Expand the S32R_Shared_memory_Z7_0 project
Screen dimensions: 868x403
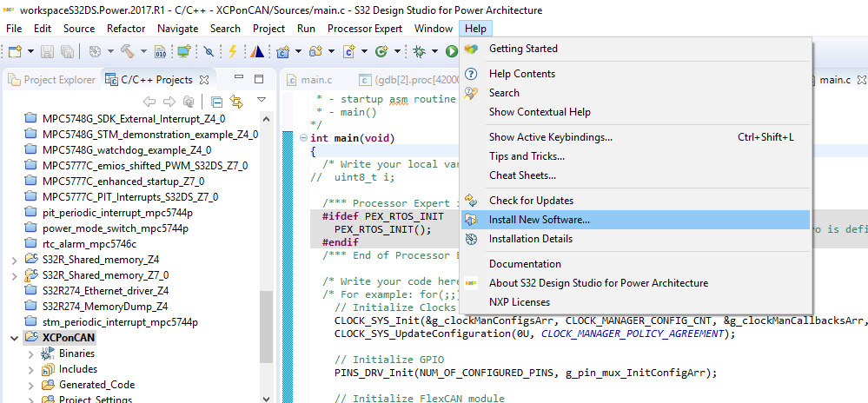[x=14, y=275]
